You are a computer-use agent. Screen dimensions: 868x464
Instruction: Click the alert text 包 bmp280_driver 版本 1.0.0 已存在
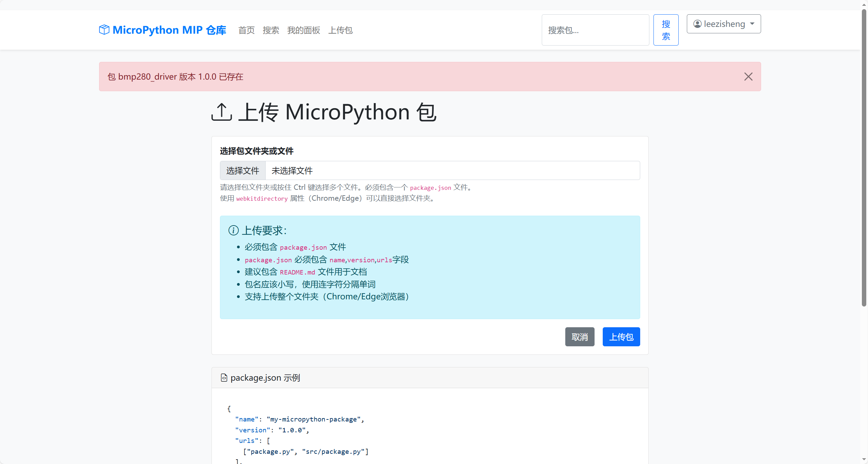click(x=175, y=77)
